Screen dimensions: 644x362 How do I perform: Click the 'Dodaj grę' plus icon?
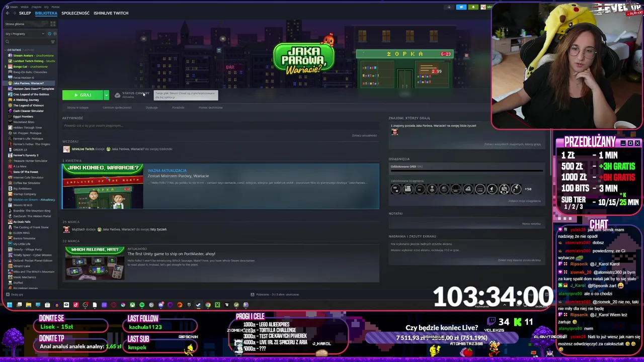click(7, 295)
